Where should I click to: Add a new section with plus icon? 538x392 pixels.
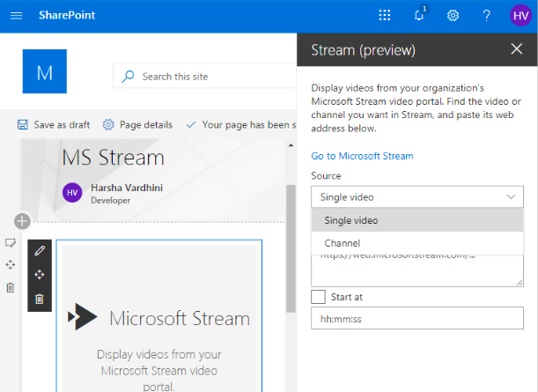[x=22, y=221]
